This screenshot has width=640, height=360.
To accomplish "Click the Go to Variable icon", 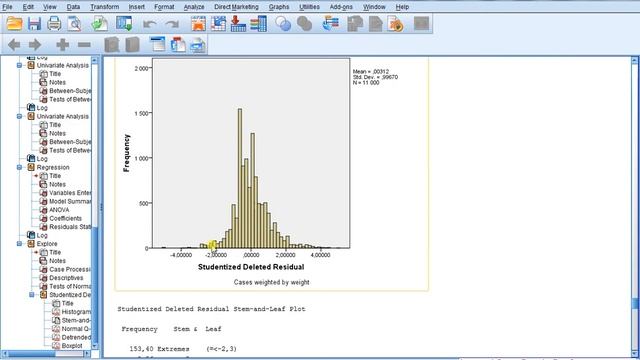I will (x=238, y=24).
